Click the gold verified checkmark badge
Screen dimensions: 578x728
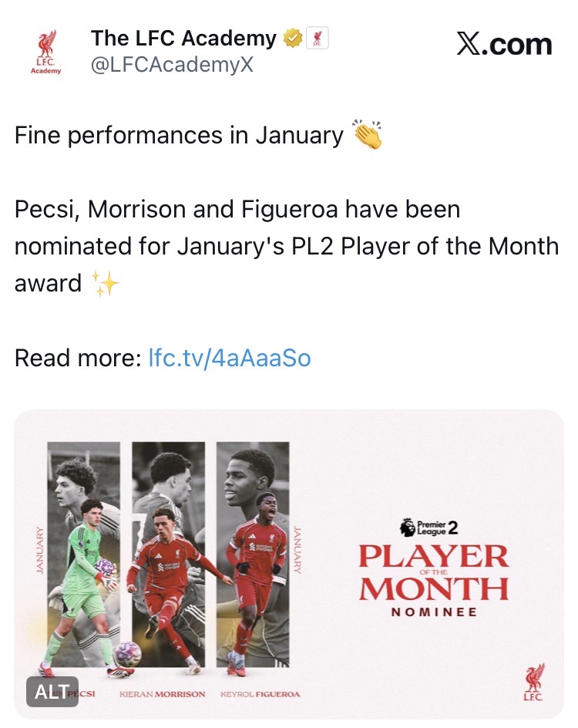[293, 39]
